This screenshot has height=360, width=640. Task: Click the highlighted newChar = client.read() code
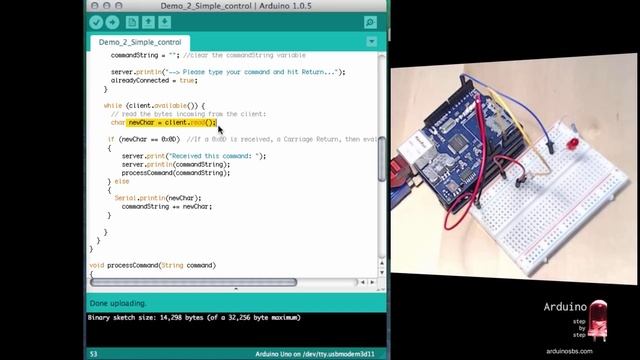[x=171, y=122]
